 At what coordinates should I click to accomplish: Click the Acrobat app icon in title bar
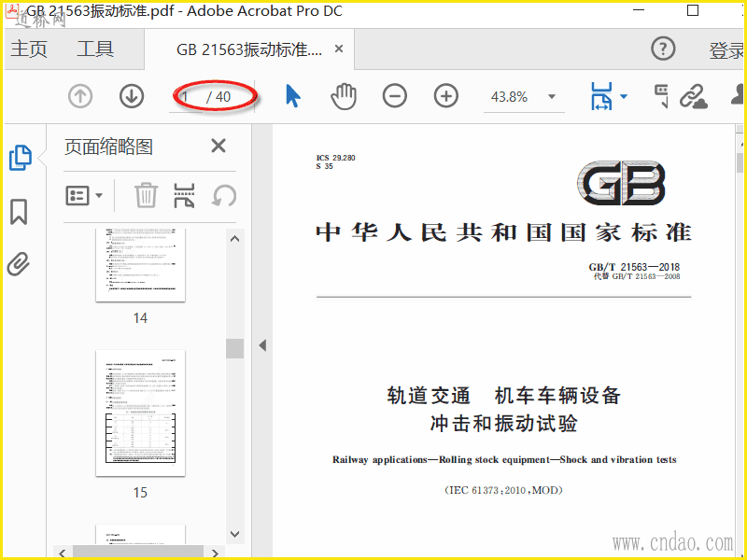tap(13, 11)
